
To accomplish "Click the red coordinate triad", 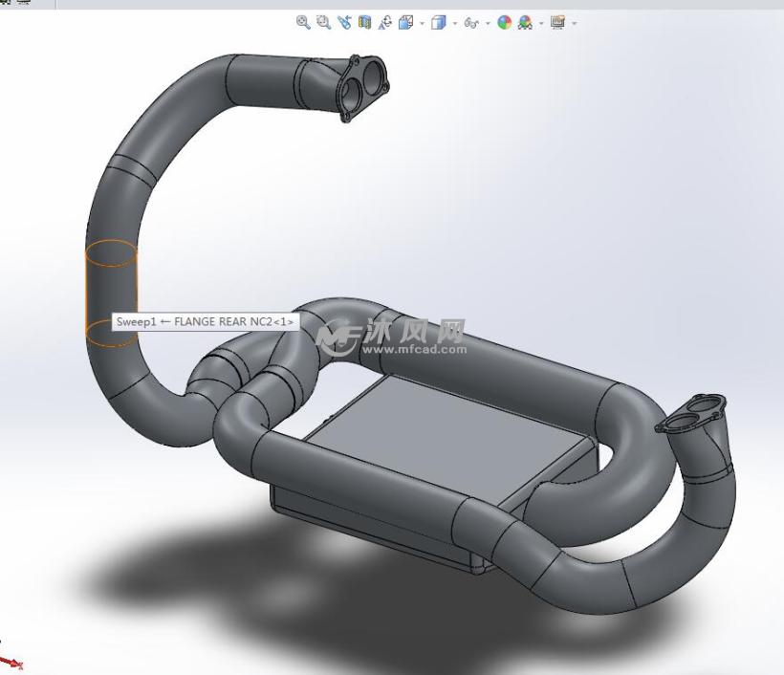I will (x=13, y=662).
